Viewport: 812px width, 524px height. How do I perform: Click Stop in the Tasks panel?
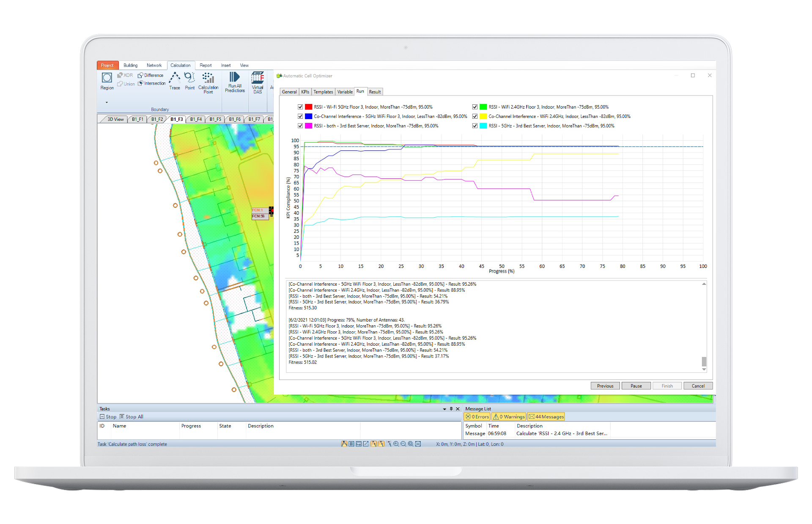pyautogui.click(x=108, y=417)
